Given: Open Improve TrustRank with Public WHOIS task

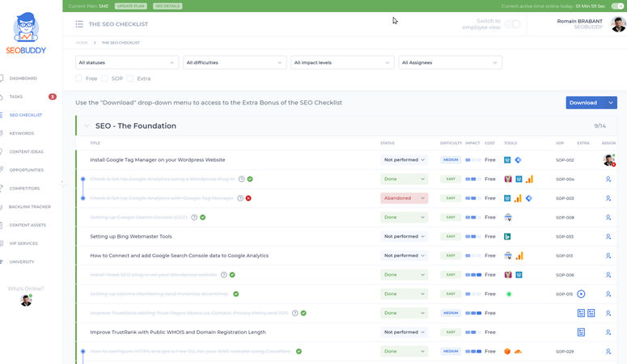Looking at the screenshot, I should [x=178, y=332].
